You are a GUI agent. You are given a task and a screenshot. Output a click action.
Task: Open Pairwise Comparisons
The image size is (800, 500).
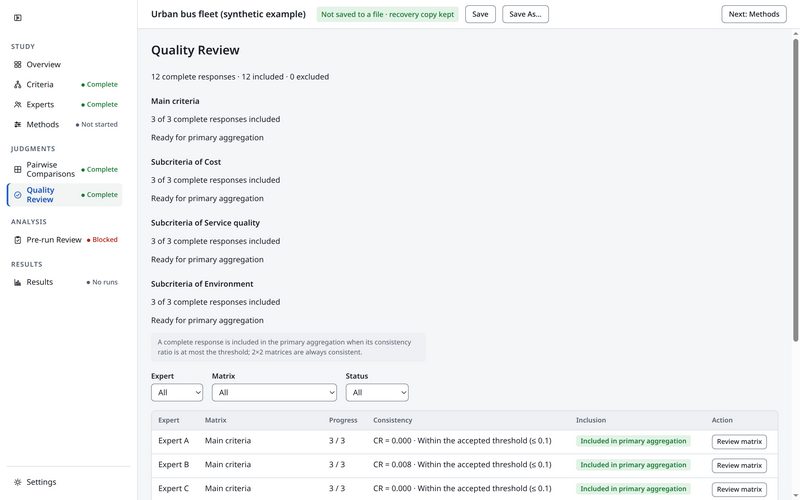click(65, 169)
